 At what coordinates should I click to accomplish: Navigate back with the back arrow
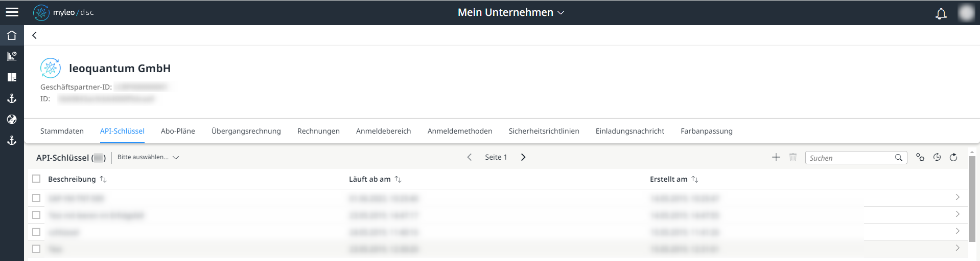(34, 35)
